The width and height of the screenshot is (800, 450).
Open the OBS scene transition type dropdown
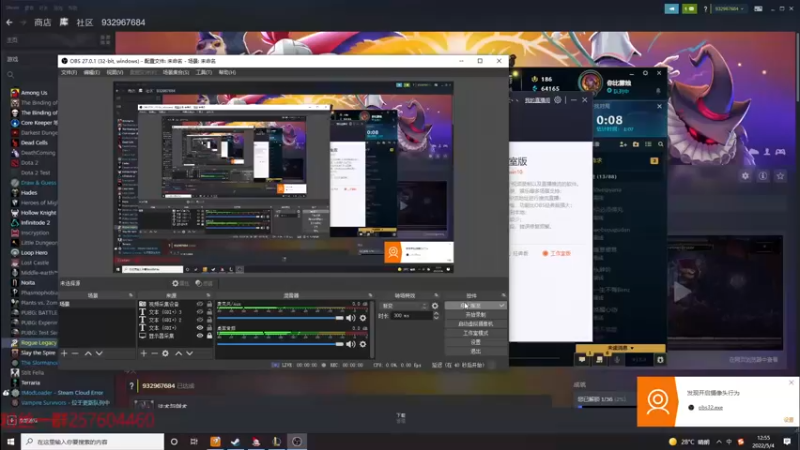(404, 306)
